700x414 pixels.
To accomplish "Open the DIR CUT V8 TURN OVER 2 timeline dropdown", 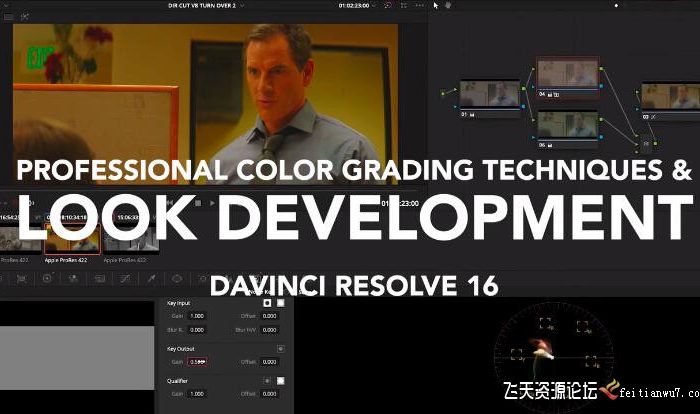I will point(242,6).
